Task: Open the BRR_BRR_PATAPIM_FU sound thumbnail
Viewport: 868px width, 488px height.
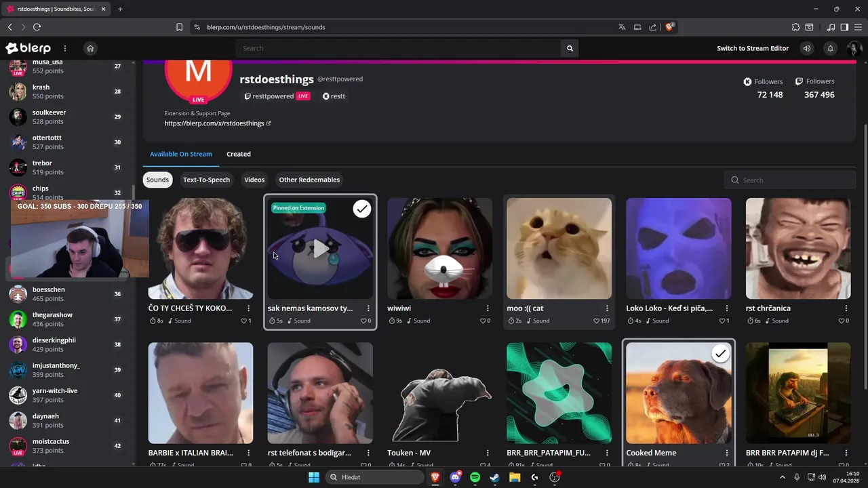Action: [559, 393]
